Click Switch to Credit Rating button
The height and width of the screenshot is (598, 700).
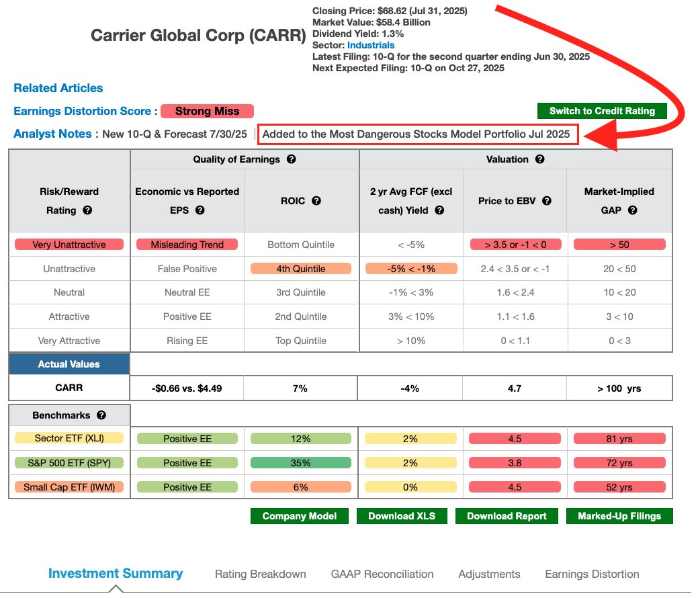tap(602, 111)
